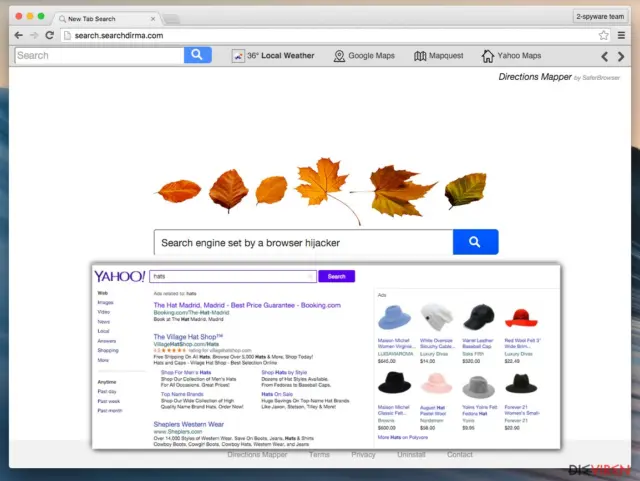The height and width of the screenshot is (481, 640).
Task: Open Mapquest from the toolbar
Action: pos(438,56)
